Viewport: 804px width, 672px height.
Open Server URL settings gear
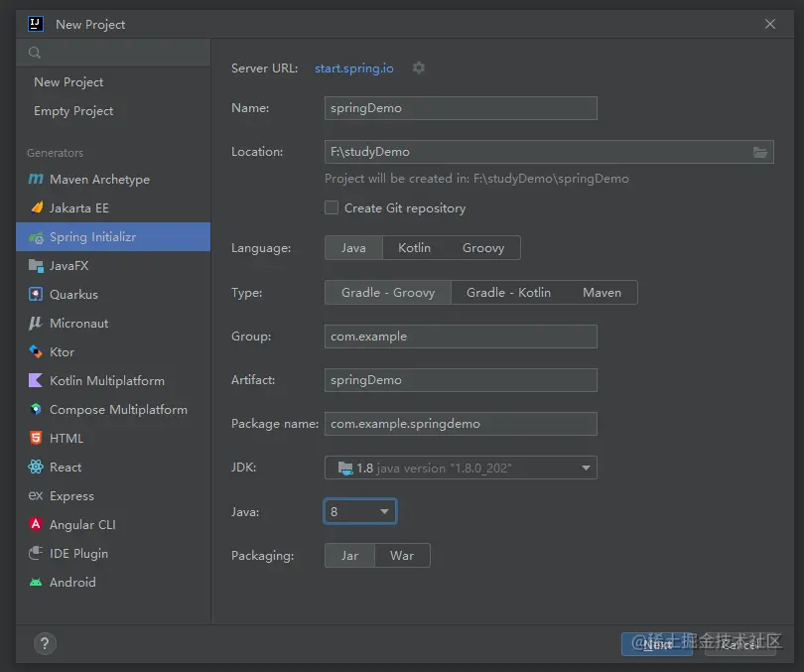[x=419, y=67]
